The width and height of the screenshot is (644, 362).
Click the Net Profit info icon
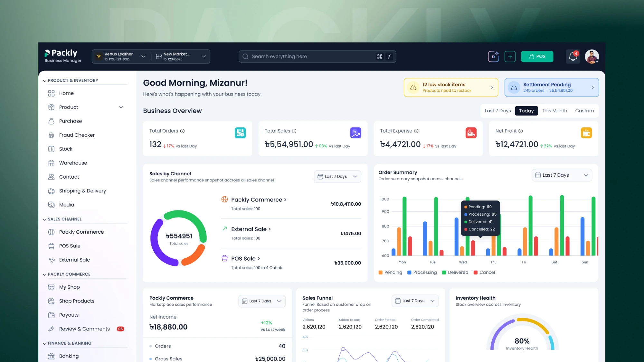coord(521,131)
